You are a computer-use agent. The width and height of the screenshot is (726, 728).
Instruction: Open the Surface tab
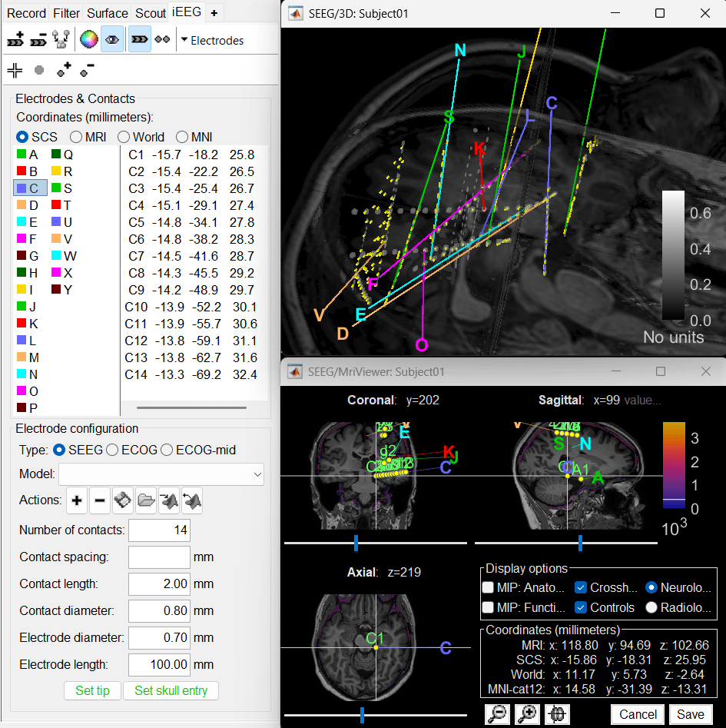(x=108, y=13)
